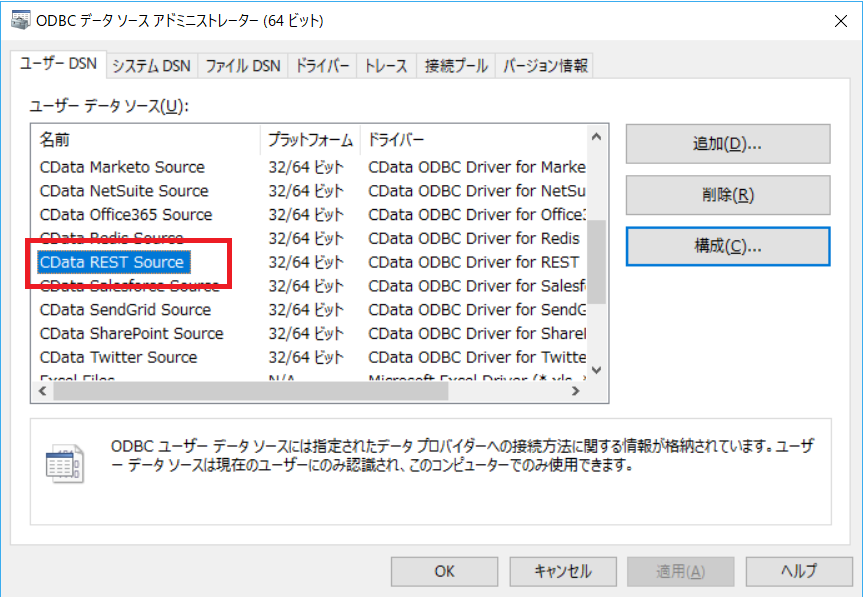Click the horizontal scrollbar thumb

(x=251, y=391)
